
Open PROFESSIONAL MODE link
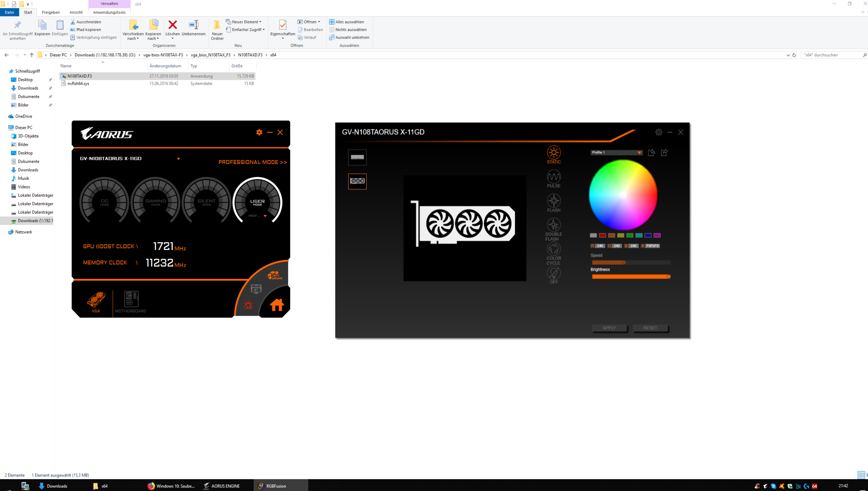coord(253,162)
